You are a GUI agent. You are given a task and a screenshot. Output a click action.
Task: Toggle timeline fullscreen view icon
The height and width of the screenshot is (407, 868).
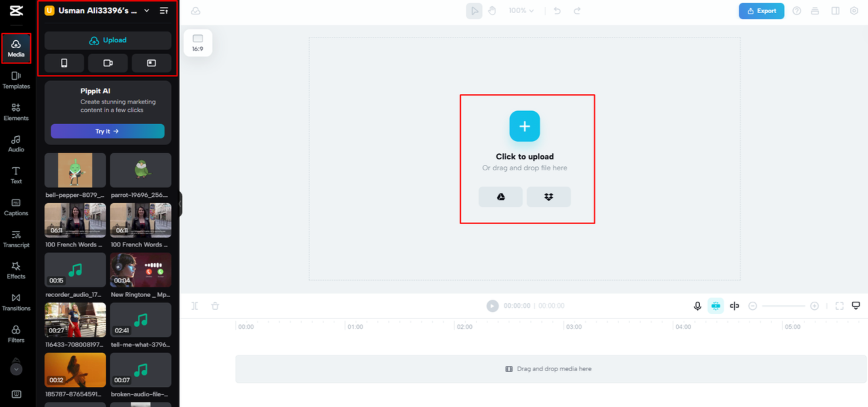coord(839,306)
